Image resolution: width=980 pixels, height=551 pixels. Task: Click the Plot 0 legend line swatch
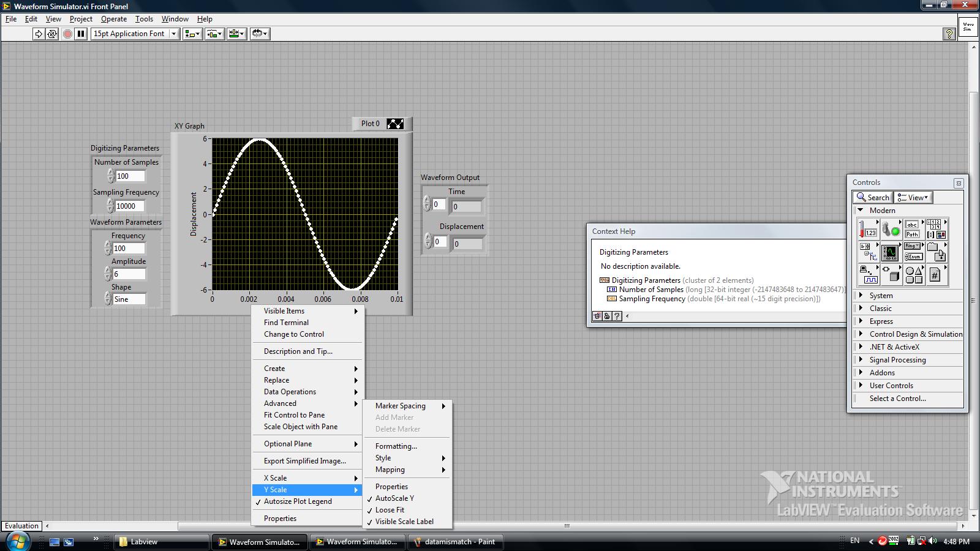(x=395, y=124)
